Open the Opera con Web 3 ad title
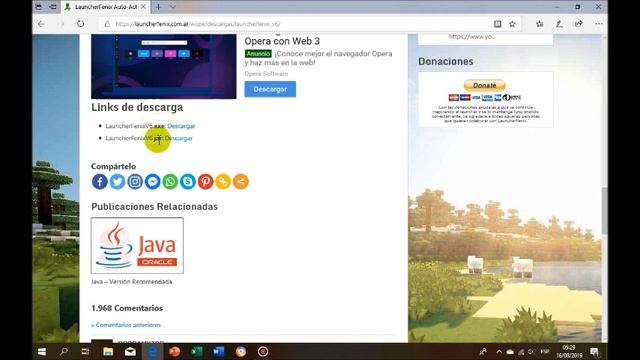The image size is (640, 360). 282,41
